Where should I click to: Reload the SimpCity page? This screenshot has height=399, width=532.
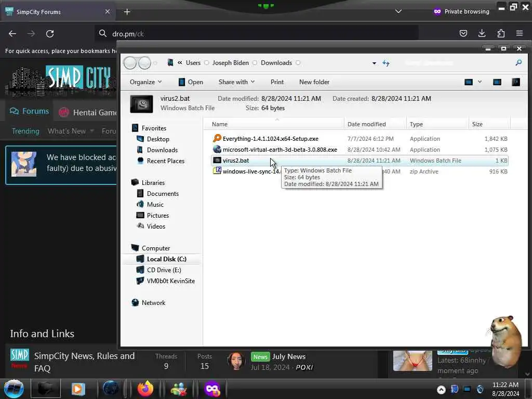coord(50,34)
